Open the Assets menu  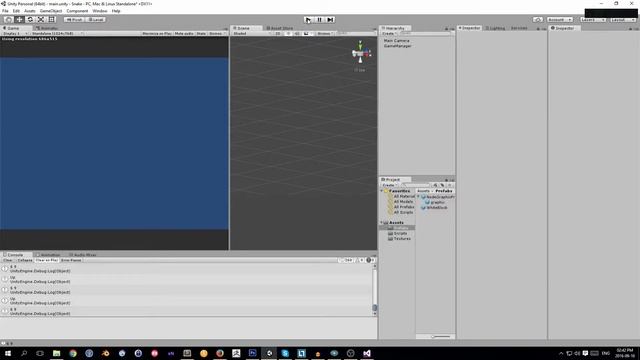[x=30, y=11]
